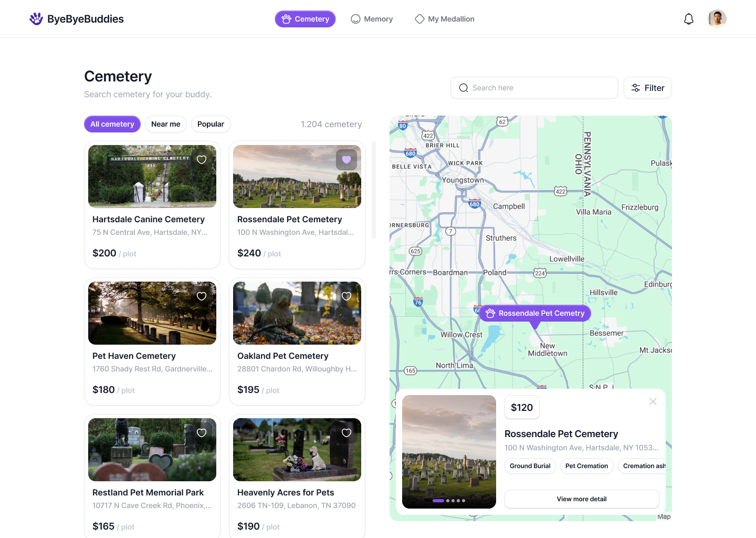Favorite Pet Haven Cemetery with heart
The image size is (756, 538).
click(x=202, y=296)
